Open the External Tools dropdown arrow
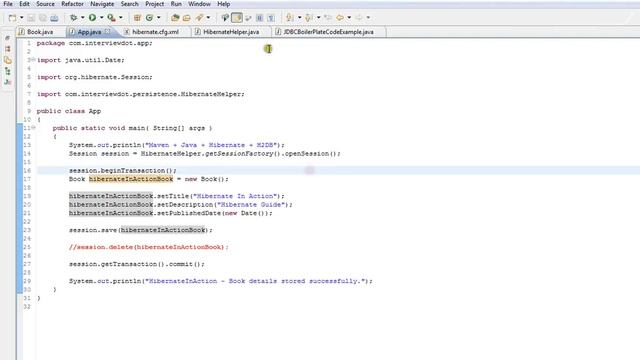 (121, 18)
